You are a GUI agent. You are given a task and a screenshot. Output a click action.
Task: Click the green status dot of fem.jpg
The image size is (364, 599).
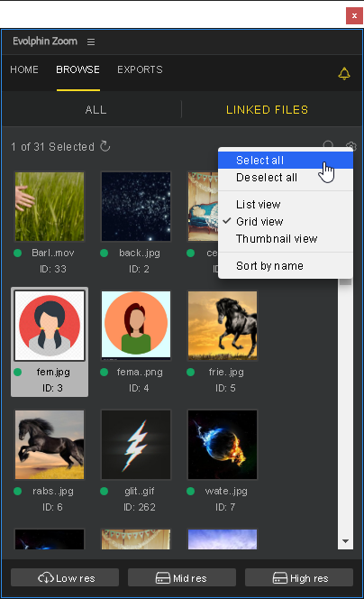[x=17, y=372]
